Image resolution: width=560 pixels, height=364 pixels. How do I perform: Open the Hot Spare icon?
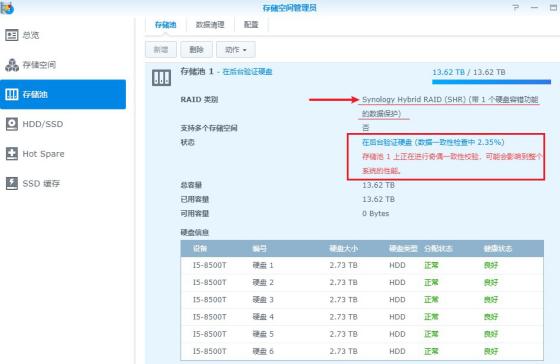pyautogui.click(x=12, y=154)
